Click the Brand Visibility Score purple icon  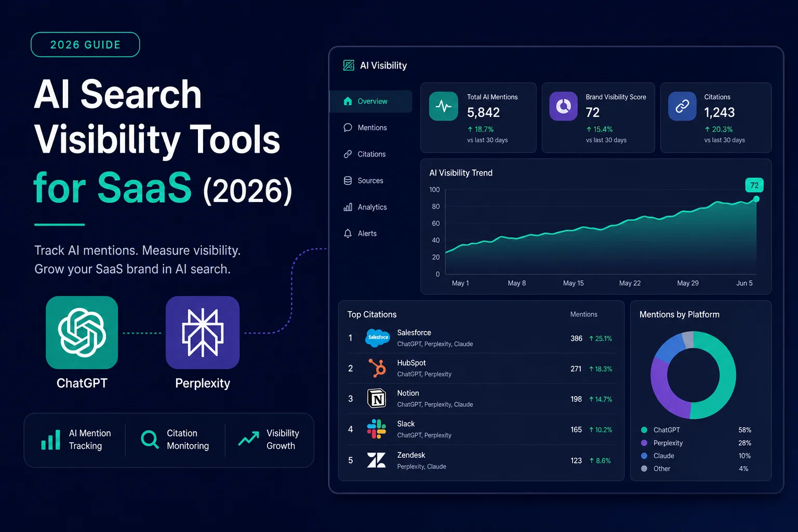click(x=564, y=107)
